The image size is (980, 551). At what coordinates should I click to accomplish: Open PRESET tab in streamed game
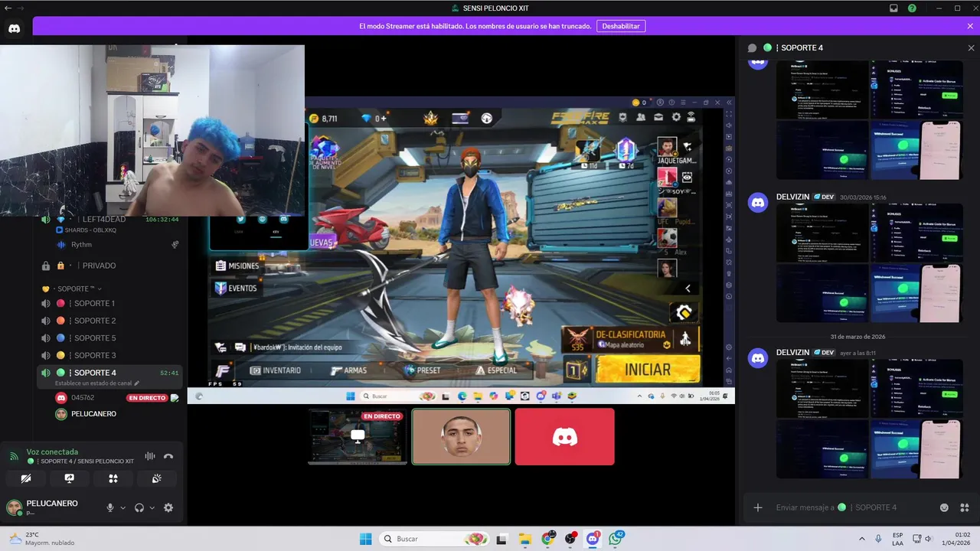(x=423, y=370)
